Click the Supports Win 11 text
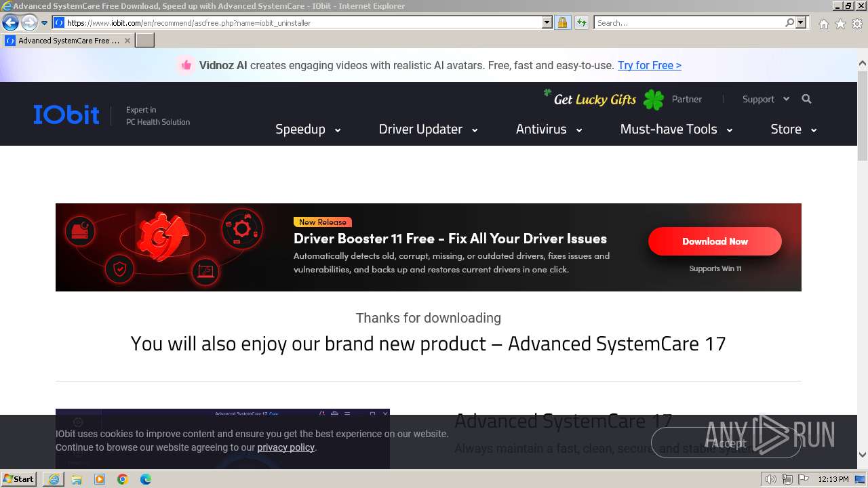Screen dimensions: 868x488 [715, 268]
